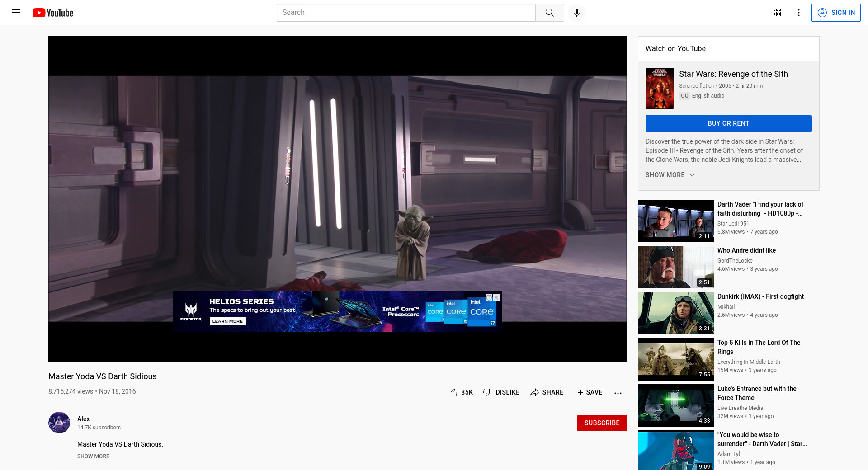Click the Search input field
Screen dimensions: 868x470
(x=406, y=13)
